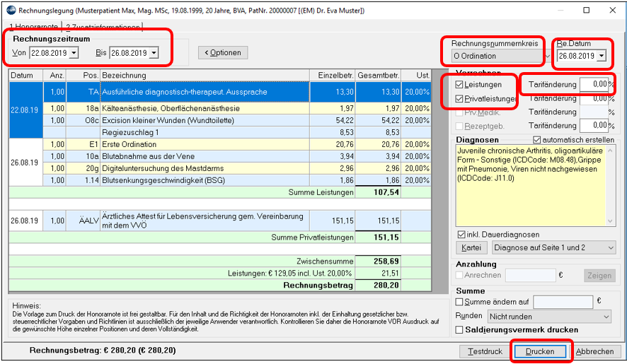Image resolution: width=627 pixels, height=364 pixels.
Task: Enable Summe ändern auf checkbox
Action: tap(459, 302)
